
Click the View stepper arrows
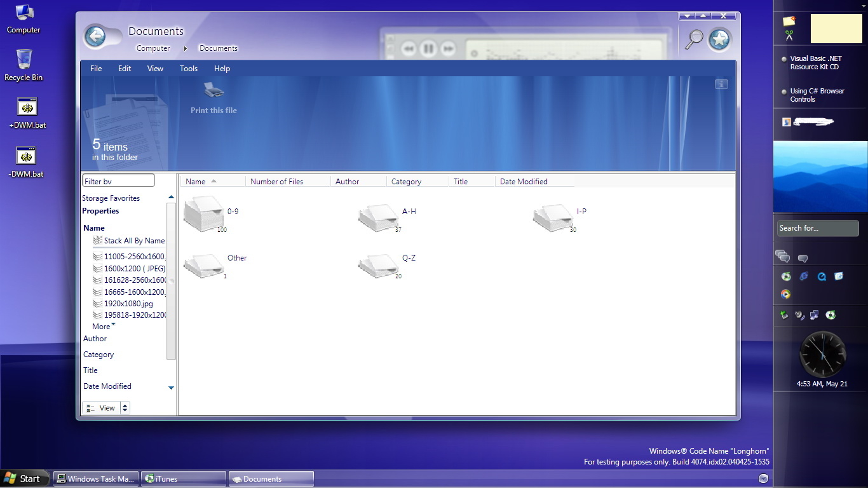125,408
